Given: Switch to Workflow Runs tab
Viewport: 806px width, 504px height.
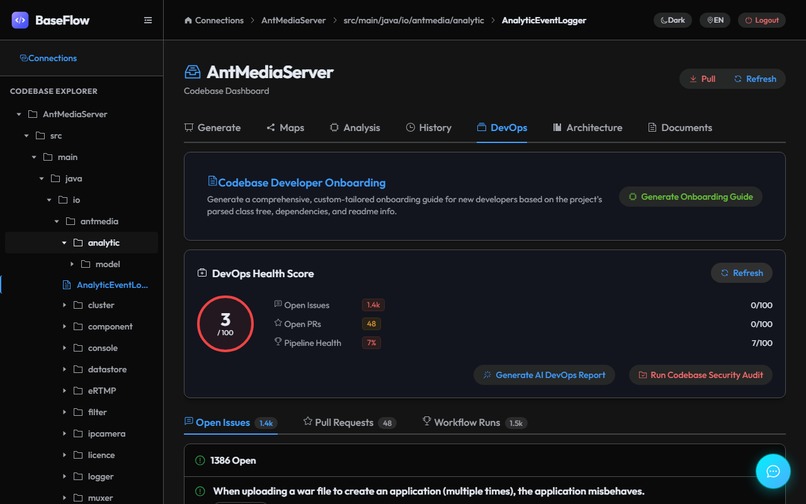Looking at the screenshot, I should click(x=474, y=423).
